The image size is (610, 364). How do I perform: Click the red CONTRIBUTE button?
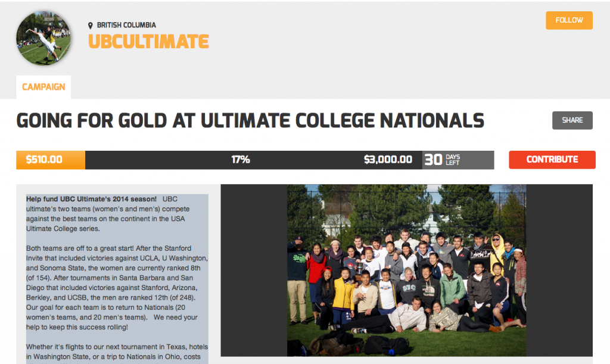[552, 160]
